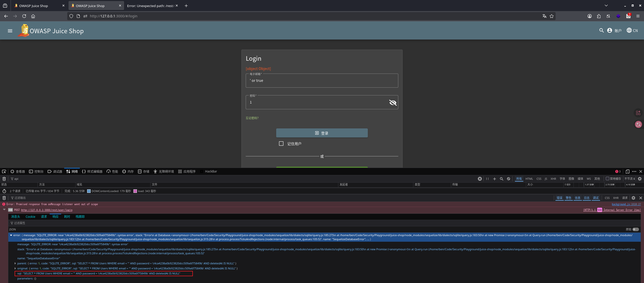Screen dimensions: 644x283
Task: Click the 登录 login button
Action: pyautogui.click(x=322, y=133)
